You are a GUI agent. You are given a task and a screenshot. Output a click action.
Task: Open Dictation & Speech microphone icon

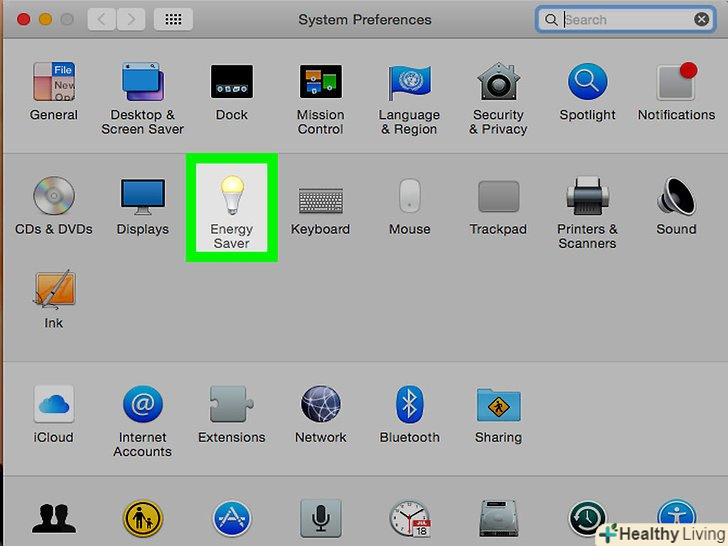pyautogui.click(x=320, y=518)
